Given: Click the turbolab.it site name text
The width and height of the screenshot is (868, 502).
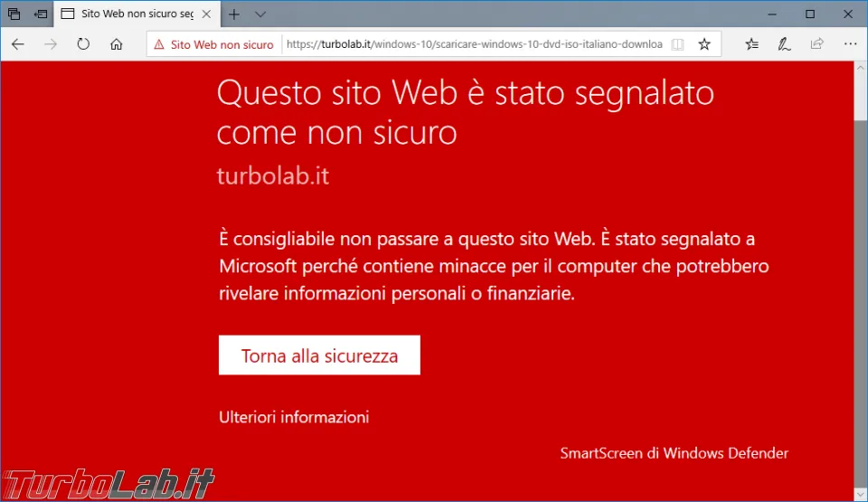Looking at the screenshot, I should pyautogui.click(x=273, y=175).
